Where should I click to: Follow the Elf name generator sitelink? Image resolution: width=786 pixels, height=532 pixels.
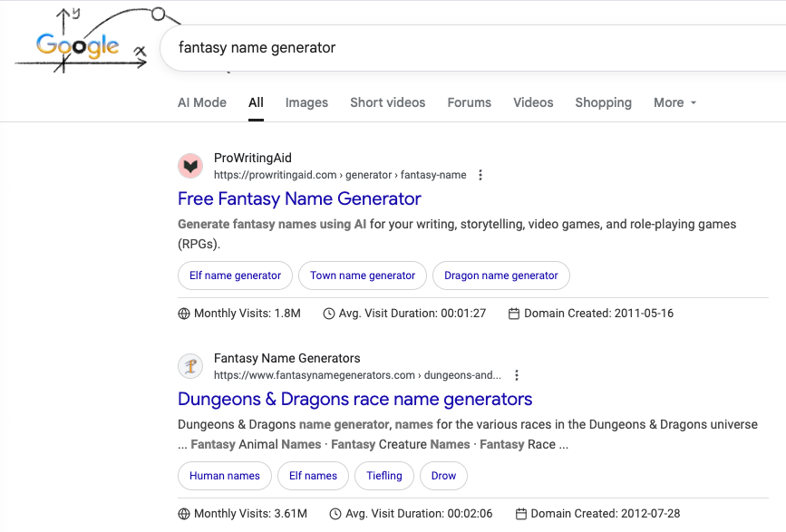[235, 276]
